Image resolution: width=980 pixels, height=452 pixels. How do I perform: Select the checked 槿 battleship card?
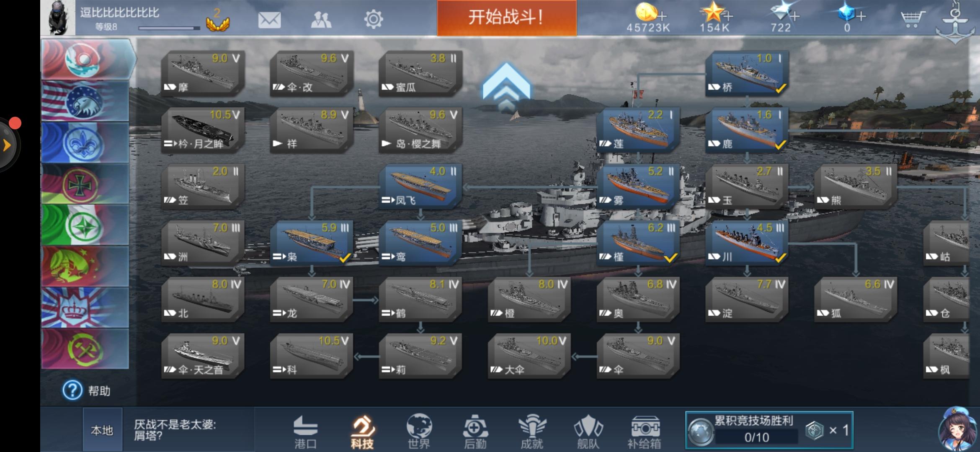coord(638,243)
